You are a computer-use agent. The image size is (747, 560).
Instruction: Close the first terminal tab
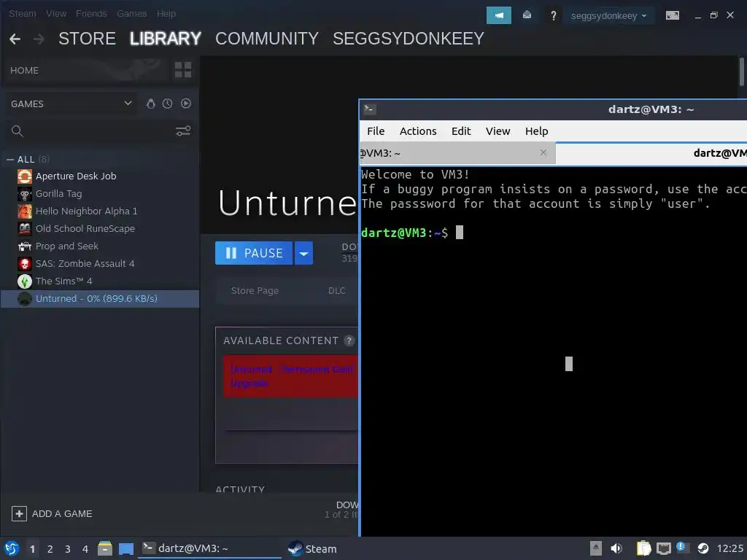pos(543,152)
